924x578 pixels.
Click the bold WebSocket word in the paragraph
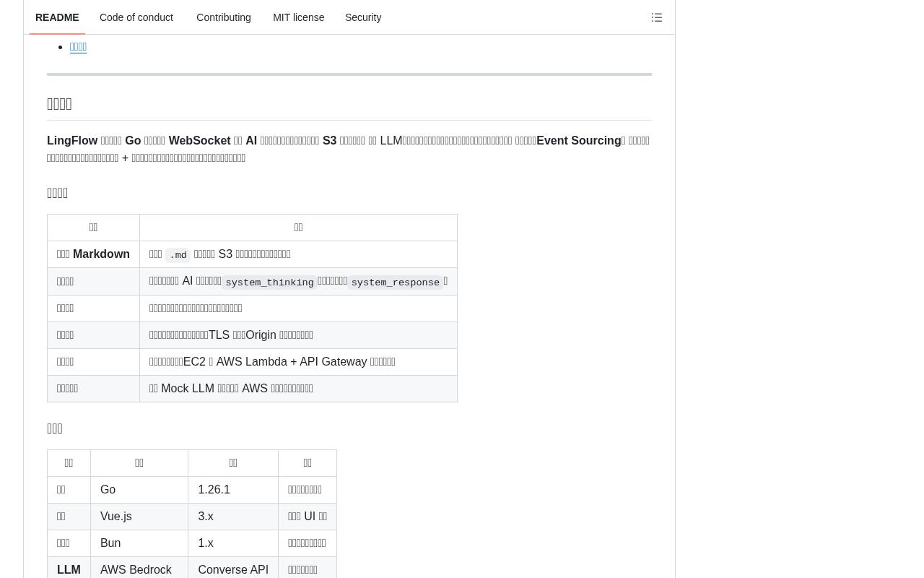pyautogui.click(x=199, y=141)
